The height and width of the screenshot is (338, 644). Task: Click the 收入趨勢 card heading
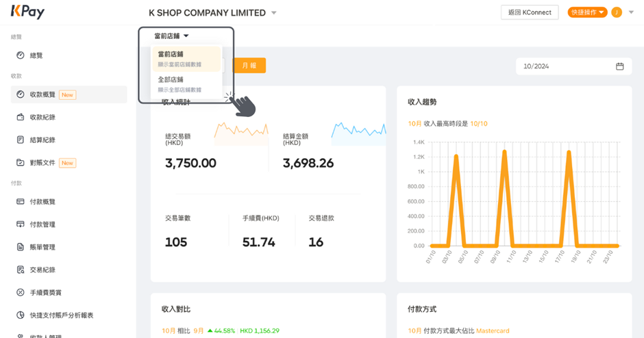point(422,102)
